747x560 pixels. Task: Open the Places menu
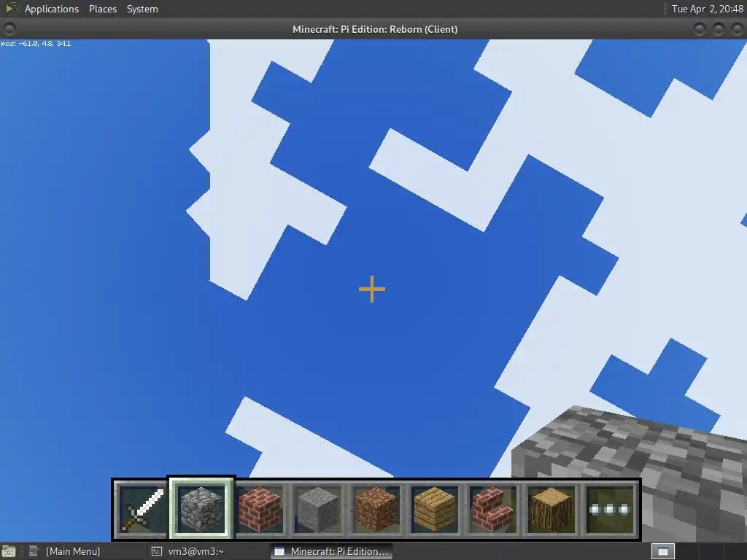pyautogui.click(x=103, y=9)
